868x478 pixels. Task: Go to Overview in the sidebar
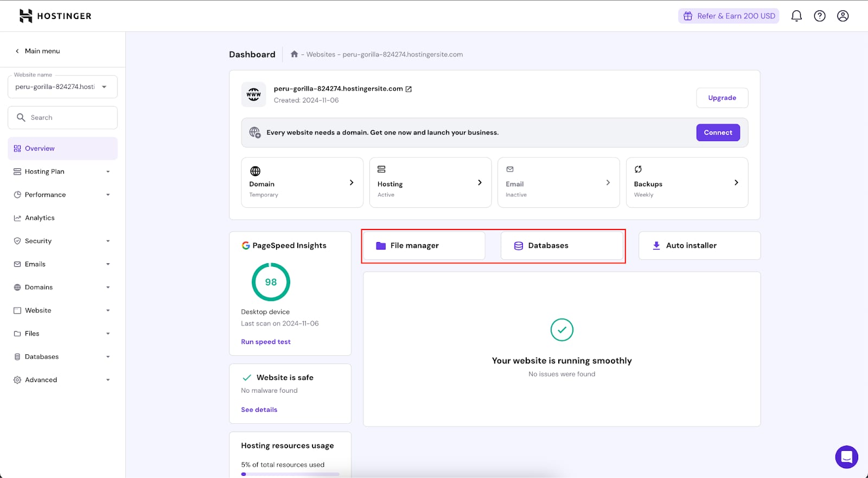tap(40, 149)
